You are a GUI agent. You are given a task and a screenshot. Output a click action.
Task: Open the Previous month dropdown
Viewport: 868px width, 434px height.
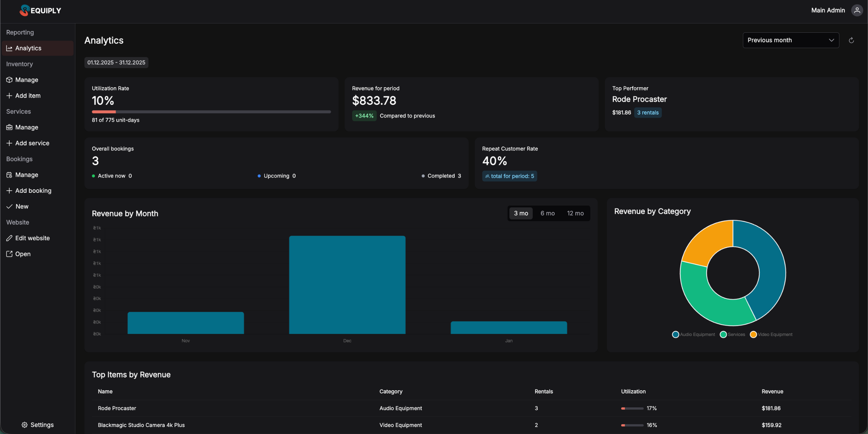(x=790, y=40)
